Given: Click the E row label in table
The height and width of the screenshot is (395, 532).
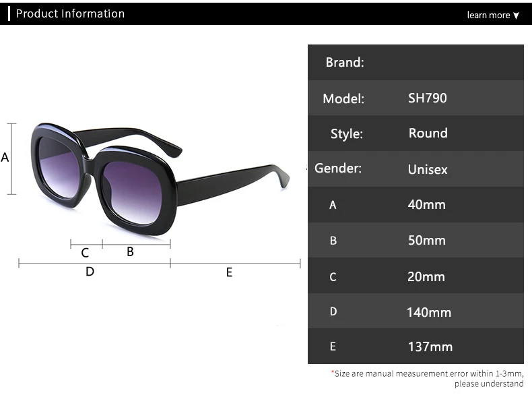Looking at the screenshot, I should click(x=333, y=346).
